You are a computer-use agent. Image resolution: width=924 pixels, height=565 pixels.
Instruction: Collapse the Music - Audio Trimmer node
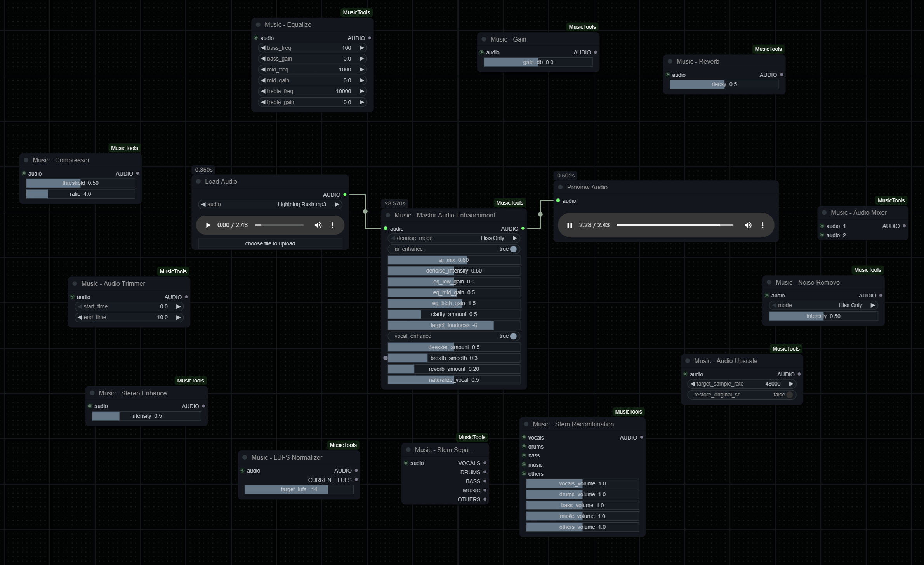coord(75,283)
